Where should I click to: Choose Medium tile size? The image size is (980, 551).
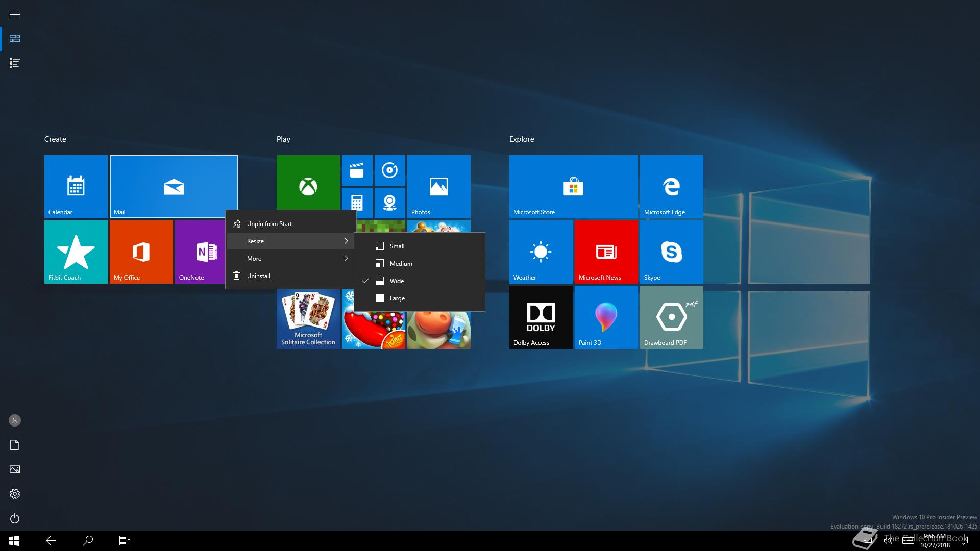point(420,263)
